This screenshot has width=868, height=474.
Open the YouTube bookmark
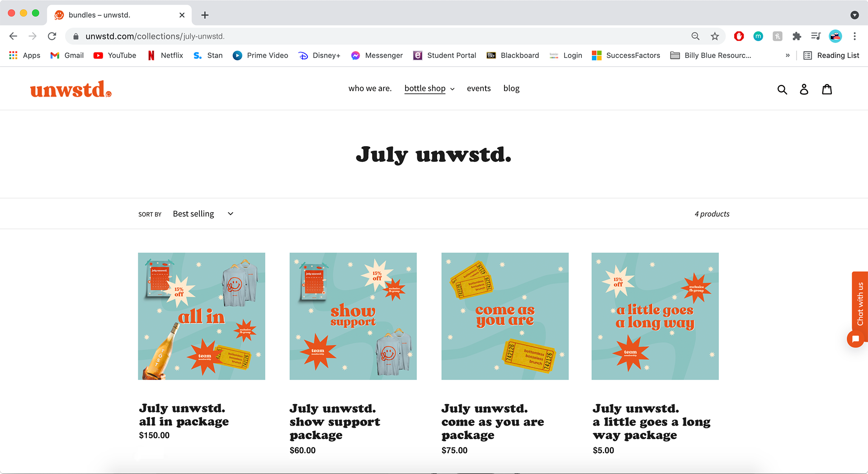(x=115, y=55)
